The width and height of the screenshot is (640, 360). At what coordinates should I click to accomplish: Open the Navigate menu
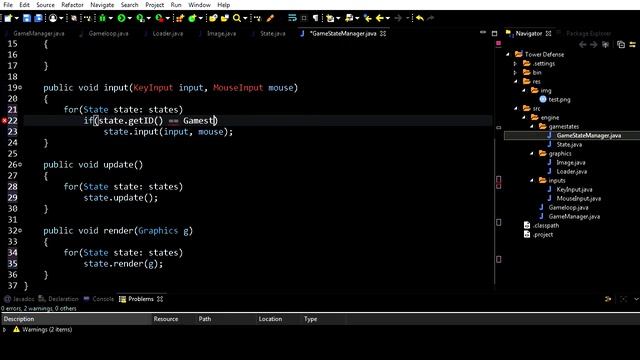[x=102, y=5]
